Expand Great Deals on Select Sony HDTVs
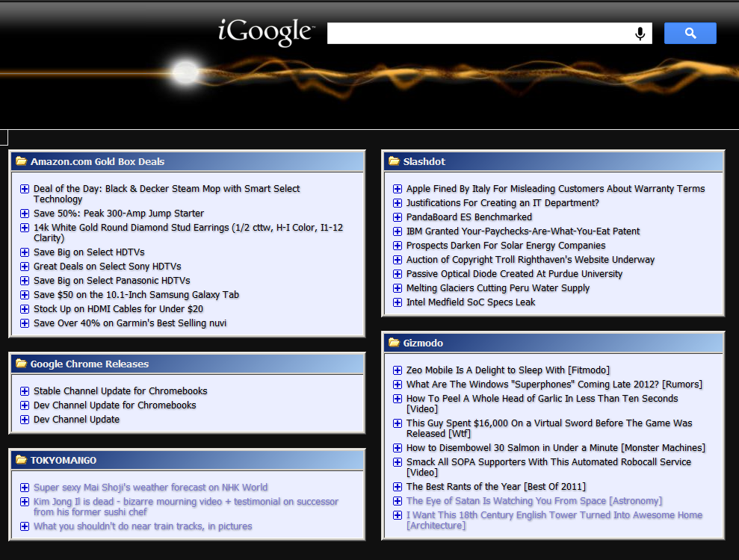739x560 pixels. click(x=25, y=267)
